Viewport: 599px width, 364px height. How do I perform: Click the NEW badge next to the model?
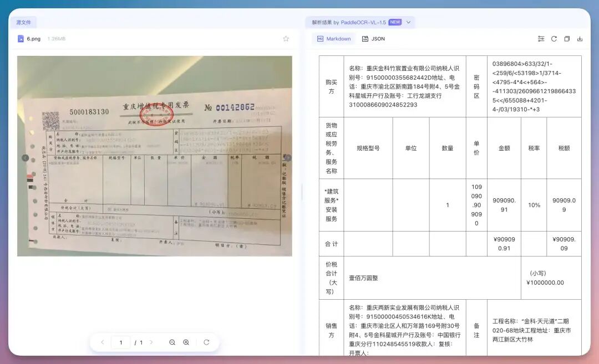pos(395,22)
